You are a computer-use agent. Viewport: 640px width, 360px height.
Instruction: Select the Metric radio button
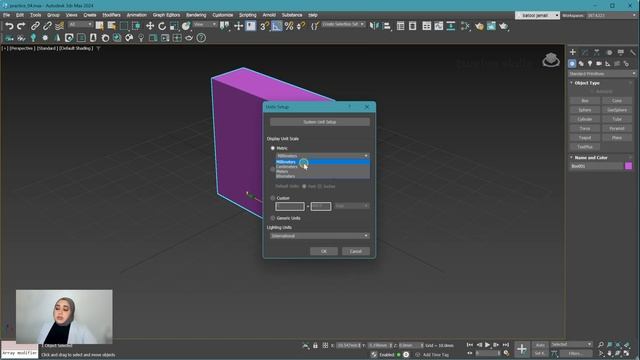(273, 148)
